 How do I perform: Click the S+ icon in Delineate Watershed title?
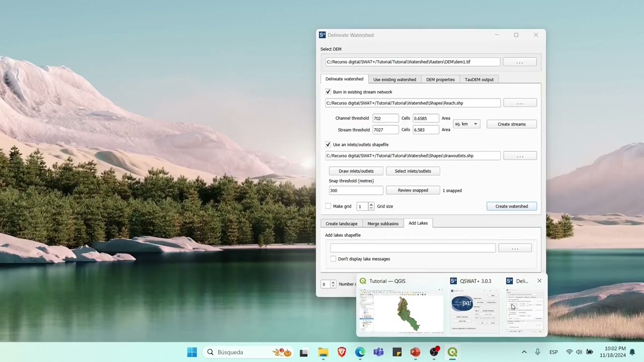click(x=322, y=35)
